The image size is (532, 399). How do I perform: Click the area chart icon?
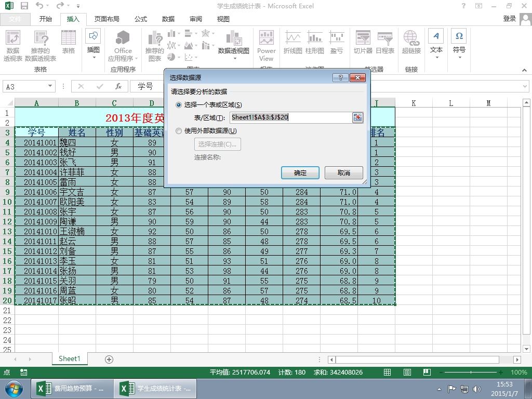(189, 45)
